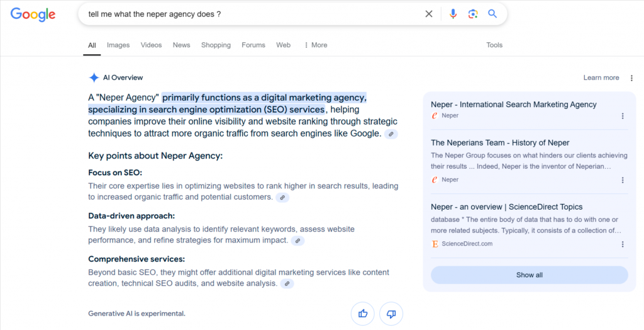Click the 'Focus on SEO:' heading
Image resolution: width=644 pixels, height=330 pixels.
(x=116, y=173)
